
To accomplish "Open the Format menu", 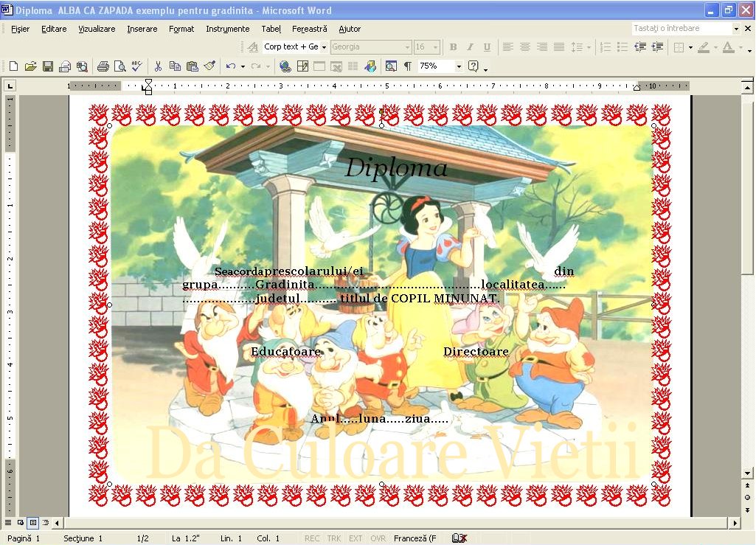I will (181, 29).
